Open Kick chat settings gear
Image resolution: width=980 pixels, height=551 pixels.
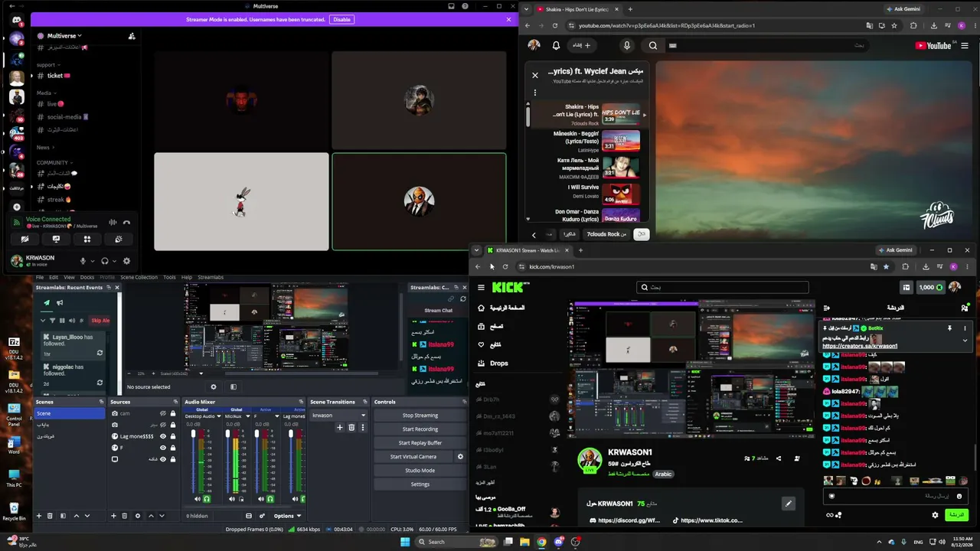click(x=935, y=515)
